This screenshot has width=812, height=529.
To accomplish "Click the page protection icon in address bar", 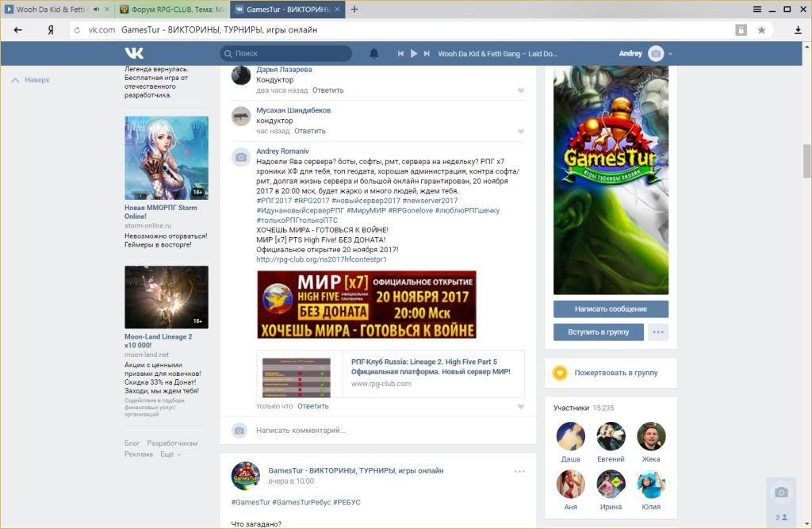I will click(741, 30).
